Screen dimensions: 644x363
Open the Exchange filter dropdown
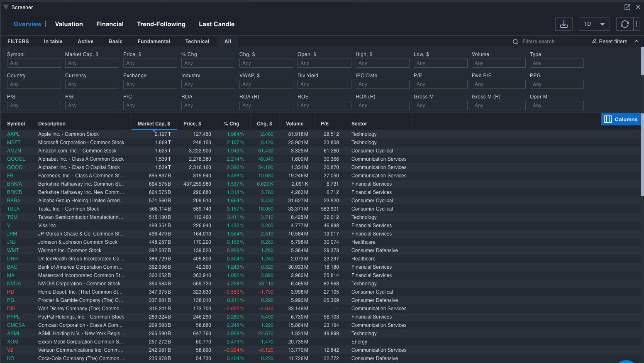click(x=150, y=84)
